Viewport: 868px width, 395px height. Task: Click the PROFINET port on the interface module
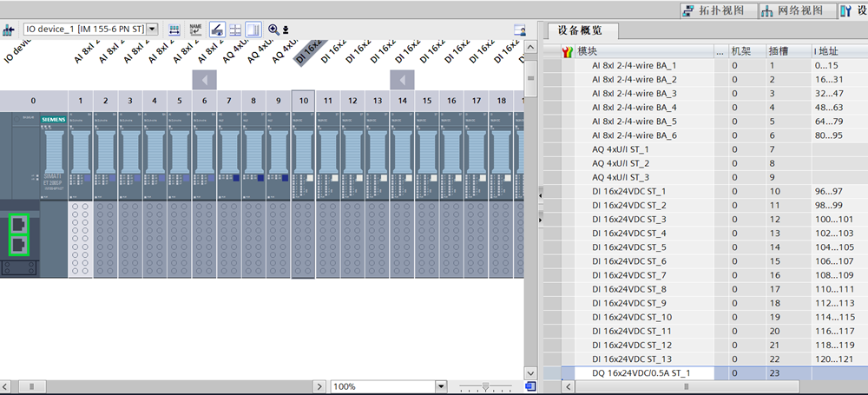(16, 224)
